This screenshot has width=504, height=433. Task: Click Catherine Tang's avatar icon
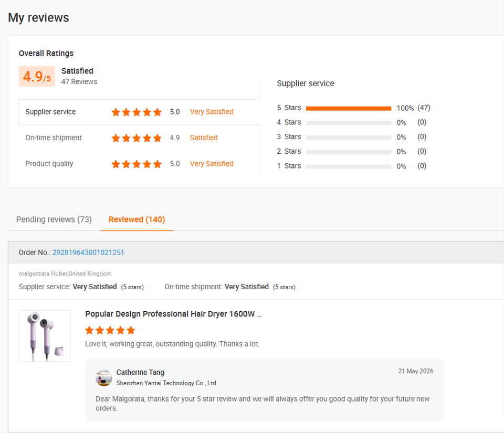pos(104,377)
